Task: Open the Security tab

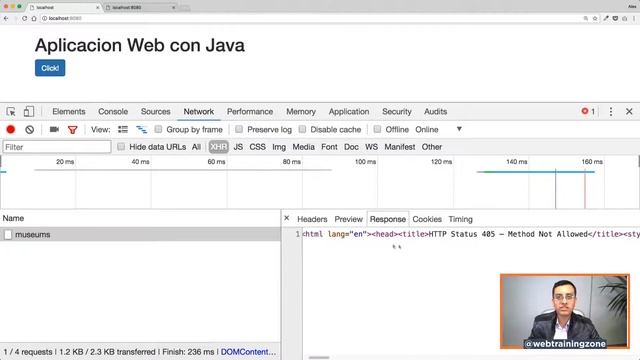Action: click(x=397, y=111)
